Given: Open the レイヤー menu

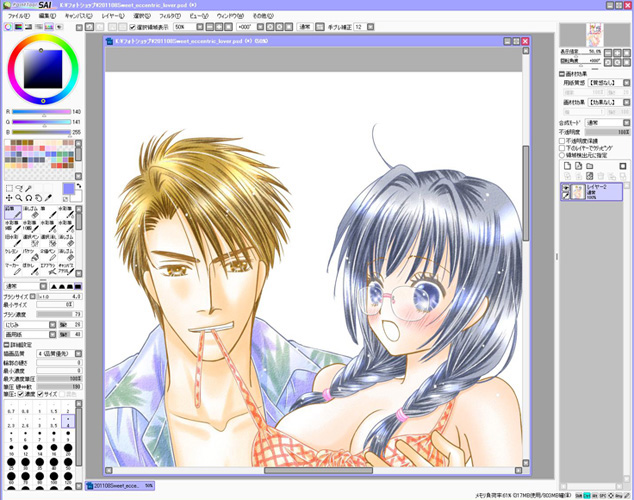Looking at the screenshot, I should click(x=113, y=16).
